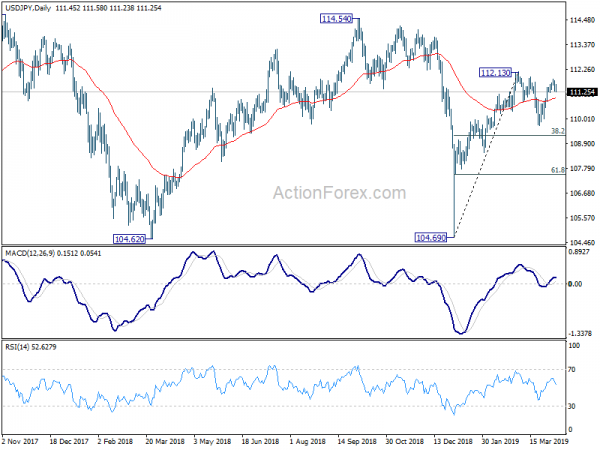This screenshot has width=600, height=450.
Task: Click the RSI 70 level label
Action: (572, 370)
